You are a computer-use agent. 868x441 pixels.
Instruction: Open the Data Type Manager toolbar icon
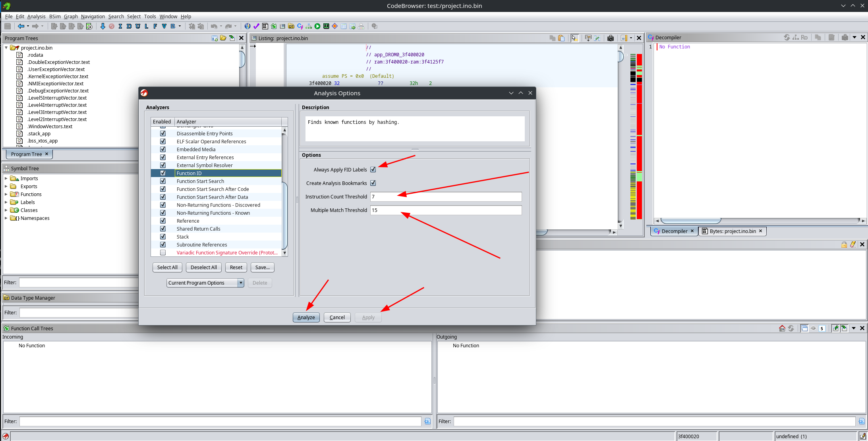click(291, 26)
